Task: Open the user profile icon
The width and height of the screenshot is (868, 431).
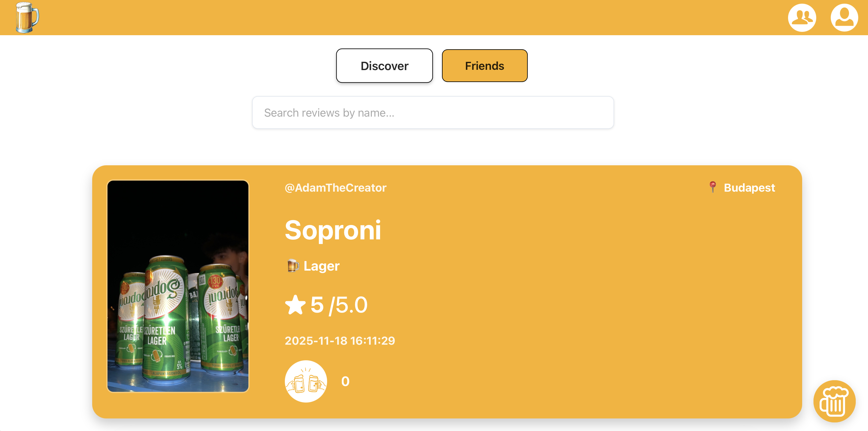Action: pos(844,17)
